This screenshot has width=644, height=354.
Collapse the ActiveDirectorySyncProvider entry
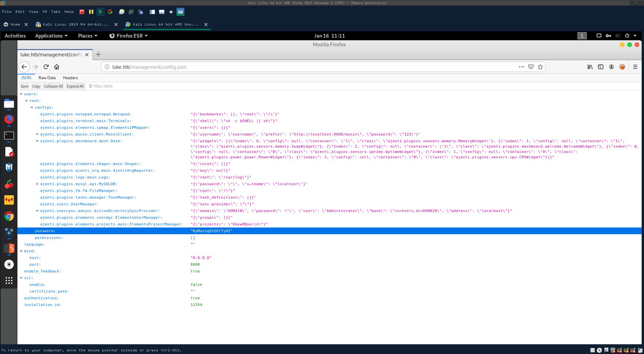[37, 211]
